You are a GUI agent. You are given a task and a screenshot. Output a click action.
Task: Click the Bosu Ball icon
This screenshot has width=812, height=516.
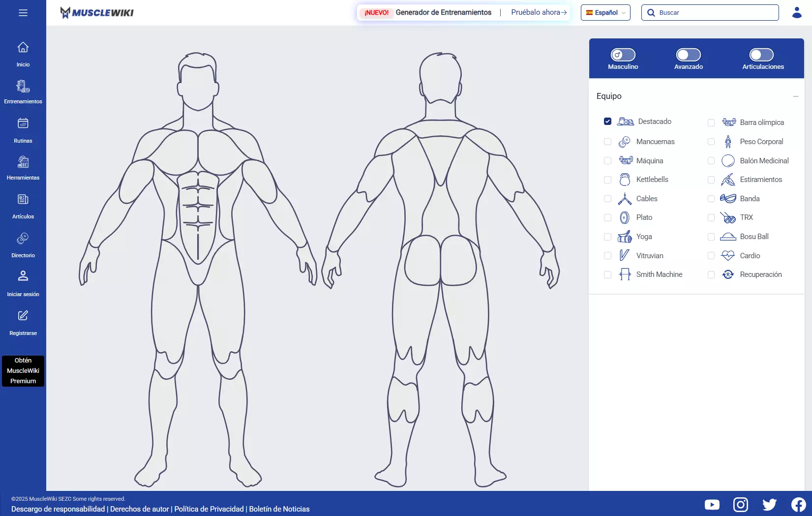pos(728,237)
